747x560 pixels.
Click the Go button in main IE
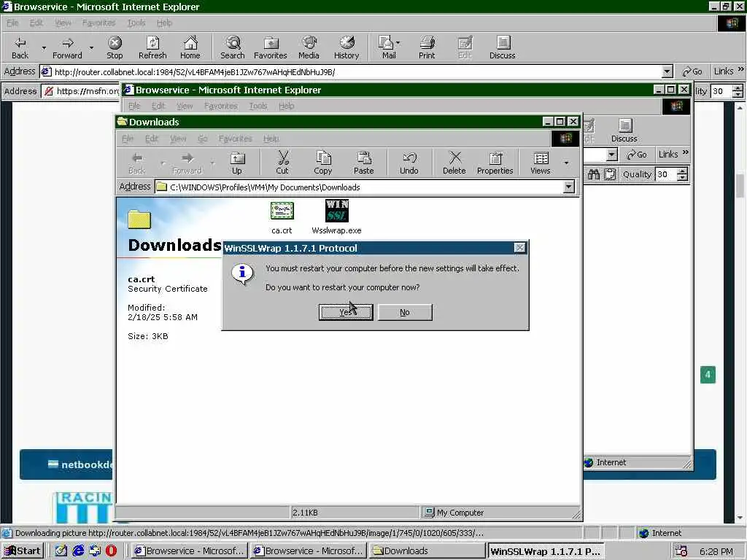pos(692,71)
